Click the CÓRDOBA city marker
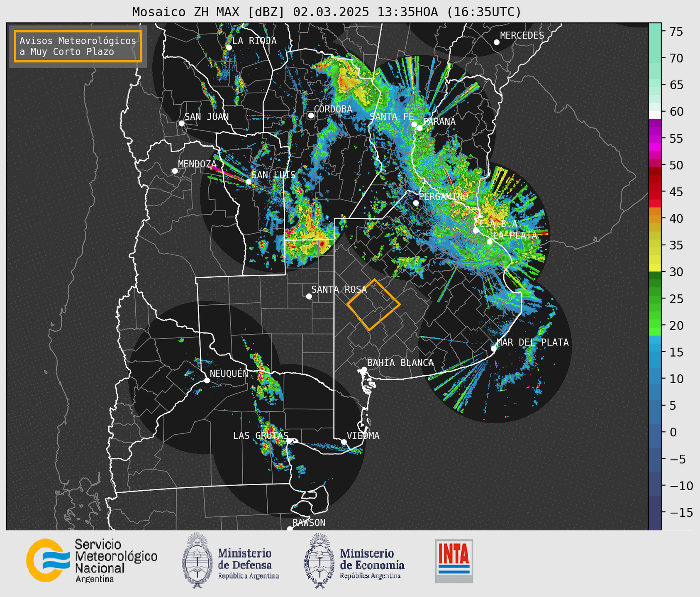This screenshot has height=597, width=700. [x=311, y=115]
